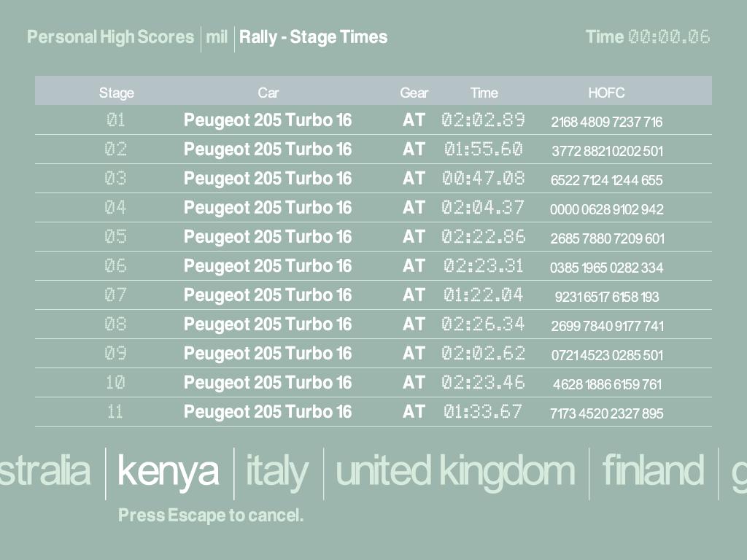Click HOFC code 0000 0628 9102 942
Screen dimensions: 747x560
(606, 209)
